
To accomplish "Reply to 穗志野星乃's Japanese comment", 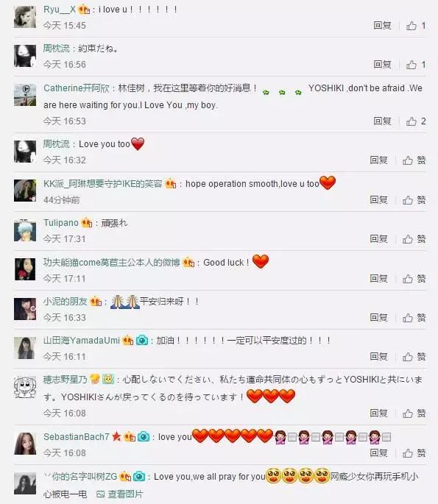I will [379, 413].
